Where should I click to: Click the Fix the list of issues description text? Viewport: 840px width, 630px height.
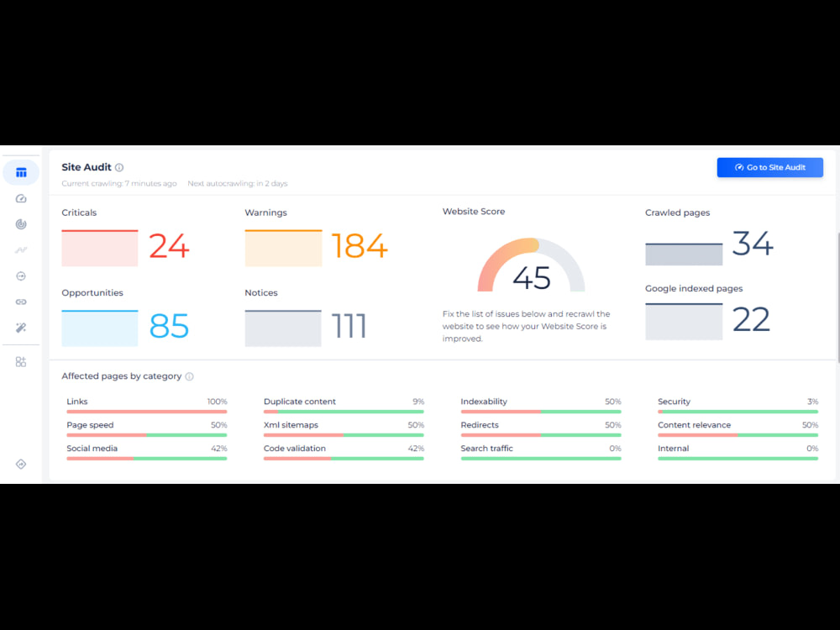coord(526,326)
